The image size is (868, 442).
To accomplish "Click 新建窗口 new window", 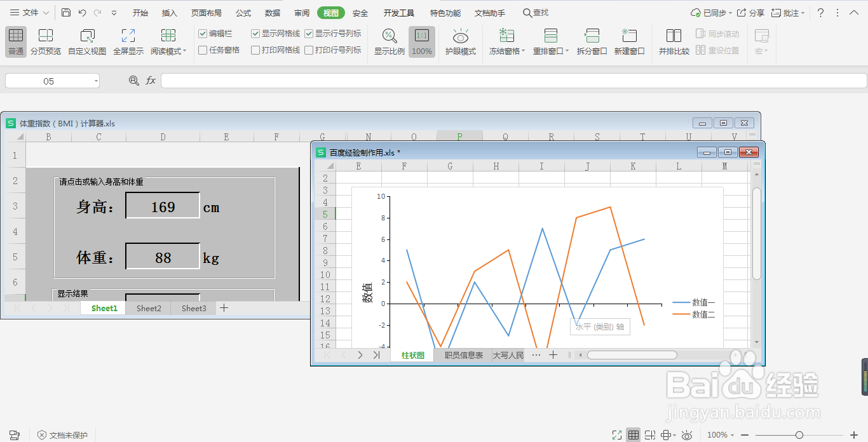I will [630, 42].
